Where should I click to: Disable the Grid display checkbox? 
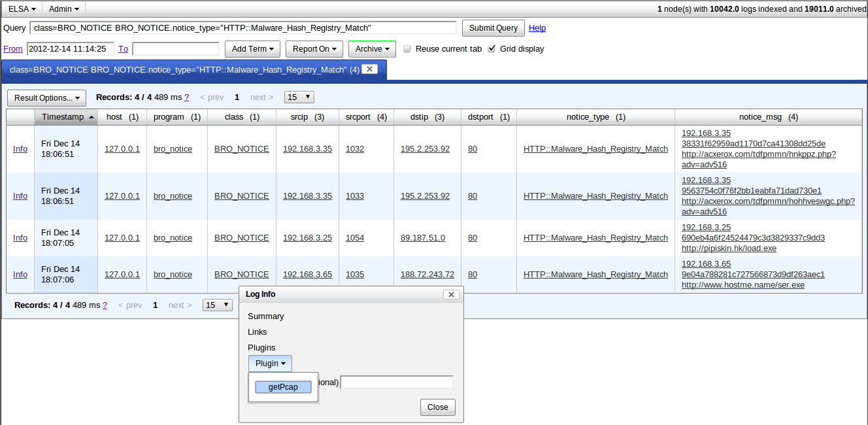pos(492,48)
